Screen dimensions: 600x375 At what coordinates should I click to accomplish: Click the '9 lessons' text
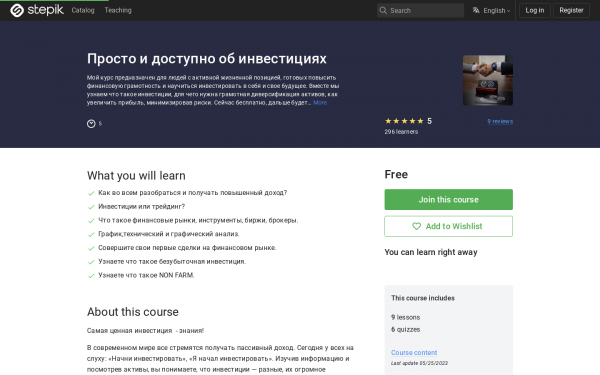pos(405,317)
